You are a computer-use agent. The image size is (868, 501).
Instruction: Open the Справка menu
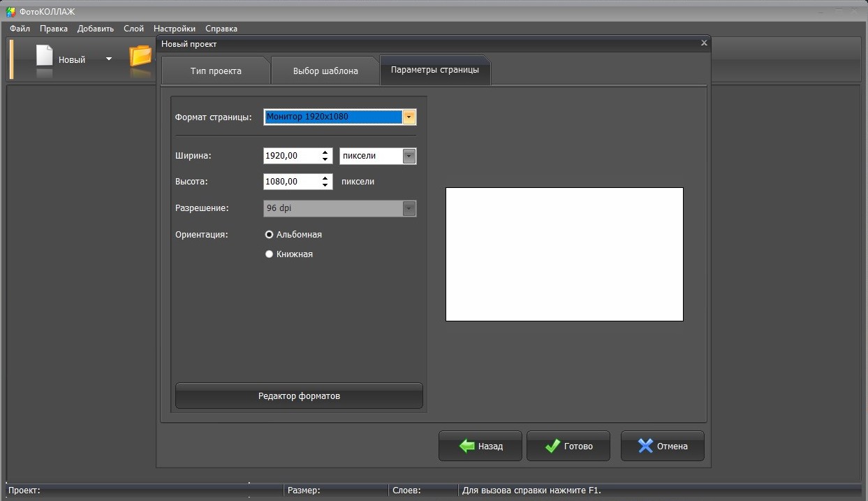click(x=221, y=29)
